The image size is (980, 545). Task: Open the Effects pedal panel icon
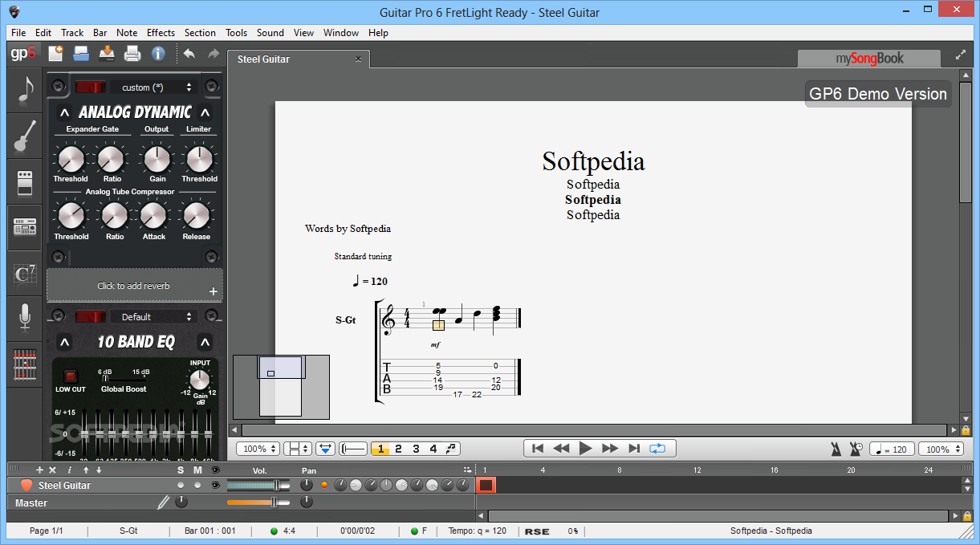pyautogui.click(x=25, y=182)
